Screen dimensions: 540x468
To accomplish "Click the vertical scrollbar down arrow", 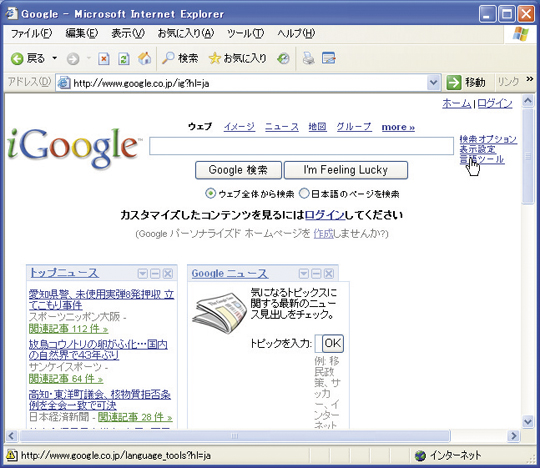I will click(528, 421).
